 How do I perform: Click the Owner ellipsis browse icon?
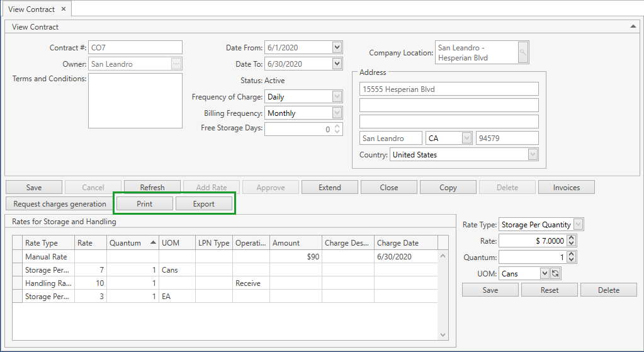(x=176, y=64)
